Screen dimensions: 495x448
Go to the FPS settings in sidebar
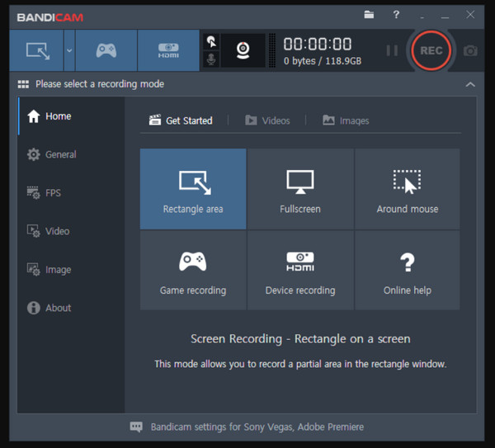[52, 193]
